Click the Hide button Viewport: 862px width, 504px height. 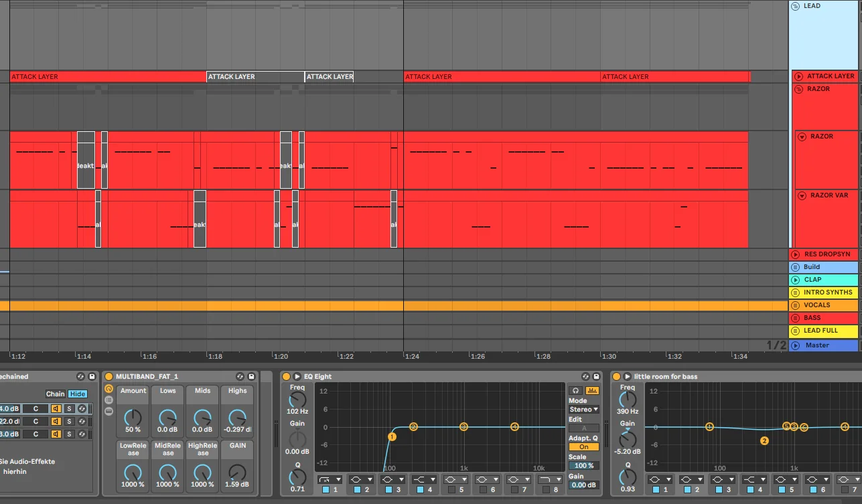point(78,394)
